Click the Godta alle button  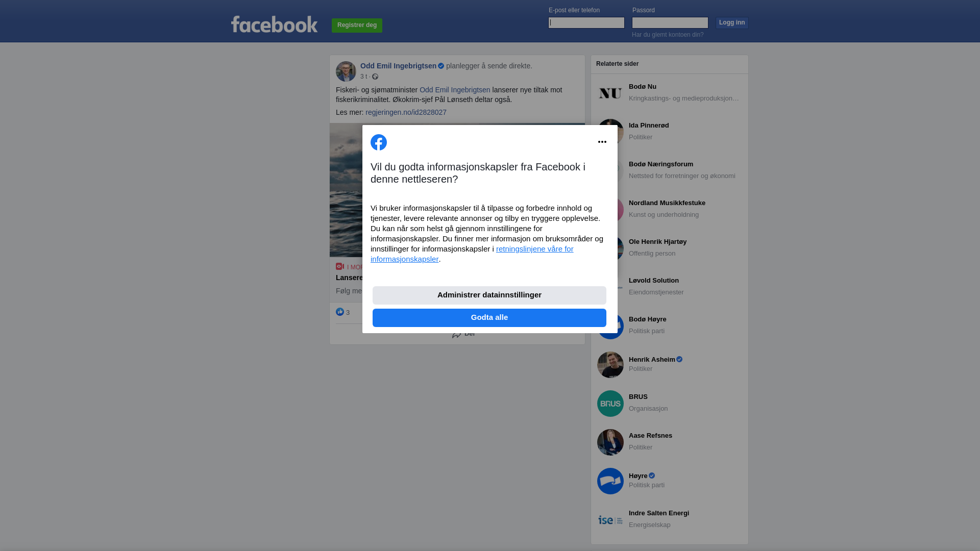[489, 318]
